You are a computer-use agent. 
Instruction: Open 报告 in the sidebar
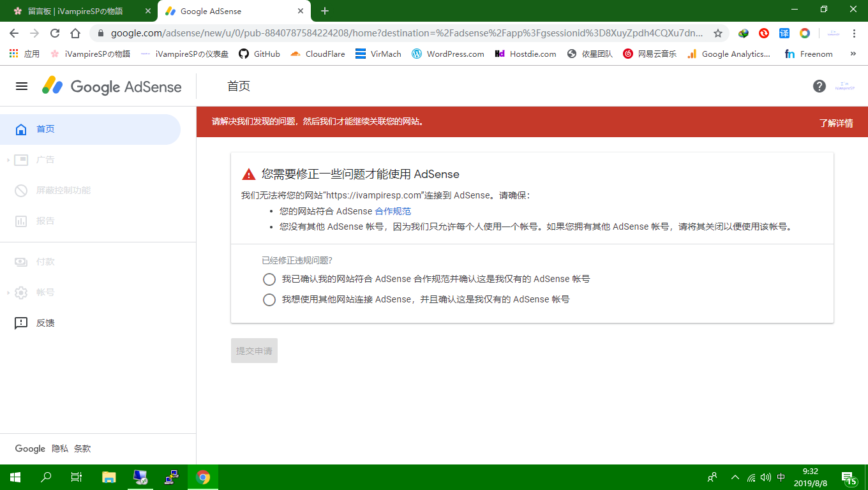point(90,221)
